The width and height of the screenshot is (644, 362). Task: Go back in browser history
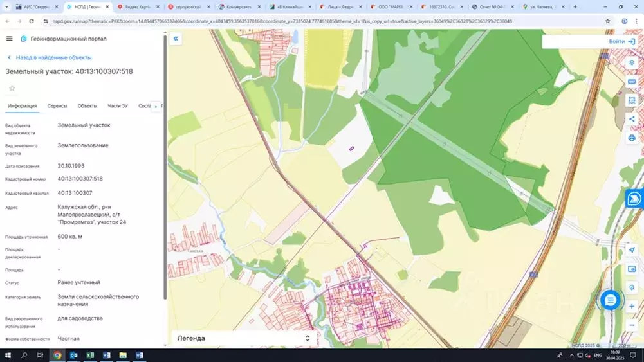(x=7, y=21)
